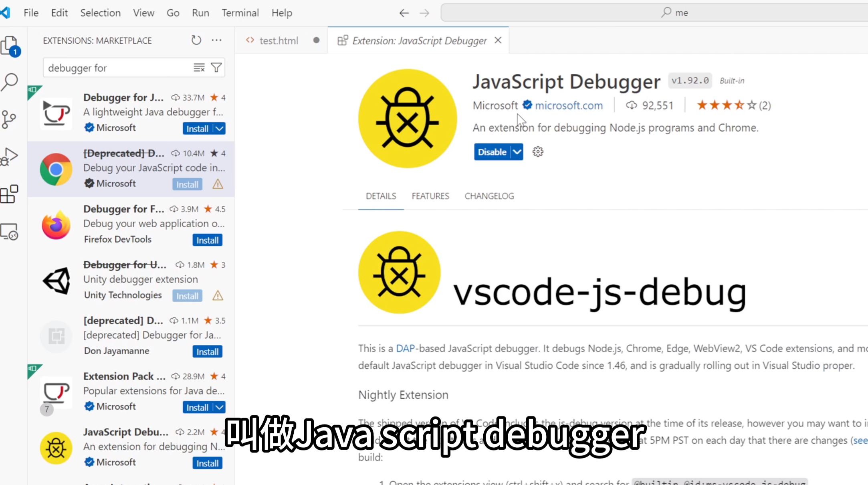Expand Install options for Extension Pack
868x485 pixels.
[220, 407]
